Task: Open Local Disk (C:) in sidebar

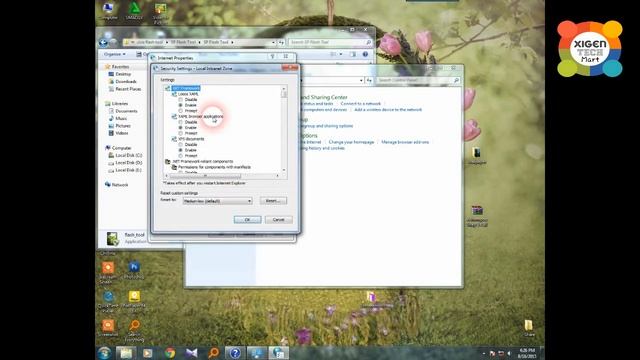Action: click(129, 155)
